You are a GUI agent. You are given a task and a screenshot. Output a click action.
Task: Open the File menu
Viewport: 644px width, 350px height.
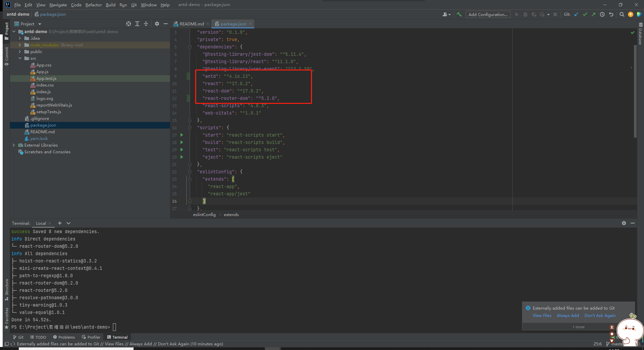pos(17,5)
